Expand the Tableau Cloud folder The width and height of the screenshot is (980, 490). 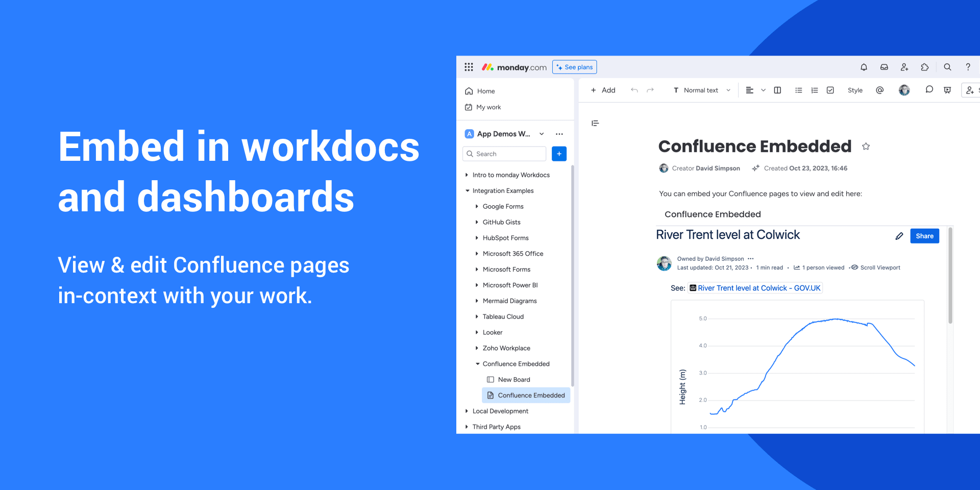pyautogui.click(x=477, y=317)
